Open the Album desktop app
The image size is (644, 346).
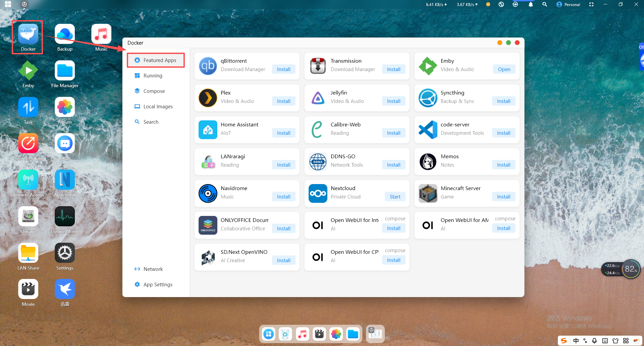65,107
